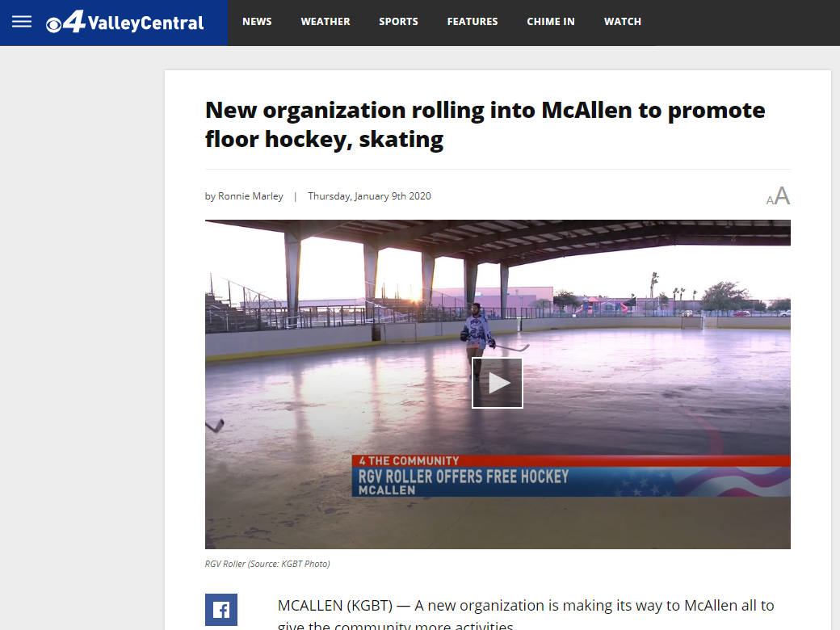Share article via Facebook icon
The height and width of the screenshot is (630, 840).
[x=220, y=610]
